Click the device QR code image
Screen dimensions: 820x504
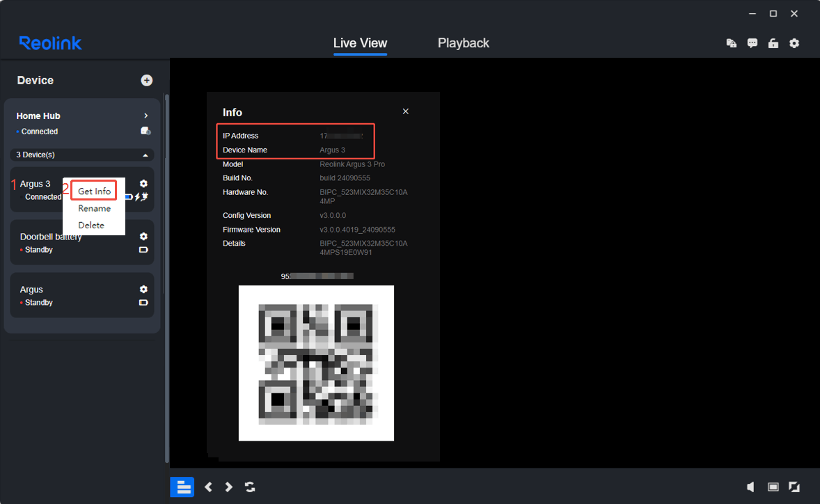click(x=317, y=363)
